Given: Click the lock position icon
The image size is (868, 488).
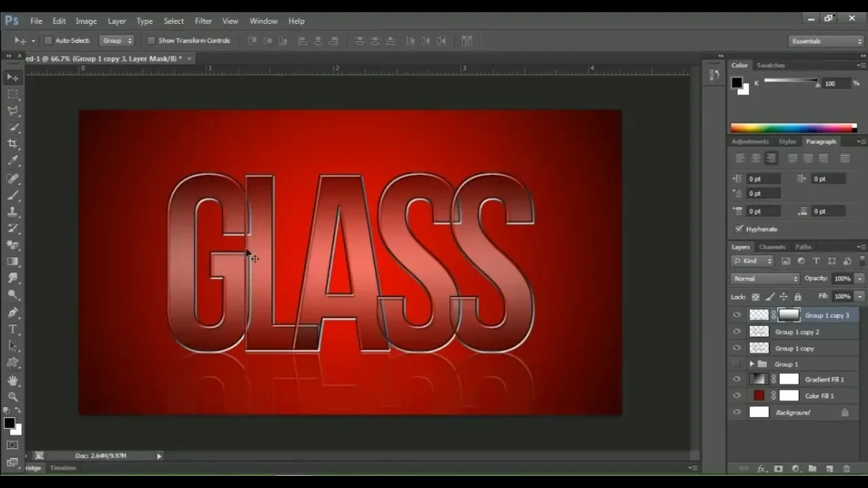Looking at the screenshot, I should 783,297.
